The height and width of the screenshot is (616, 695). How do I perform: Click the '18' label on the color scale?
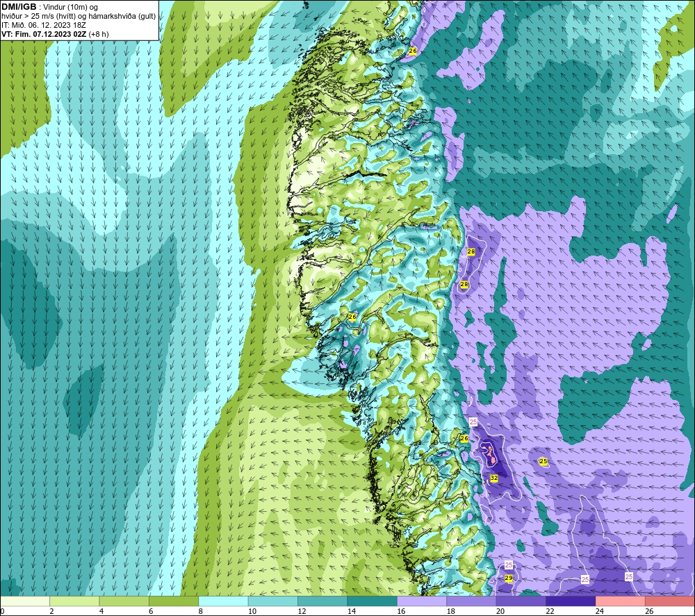click(451, 611)
